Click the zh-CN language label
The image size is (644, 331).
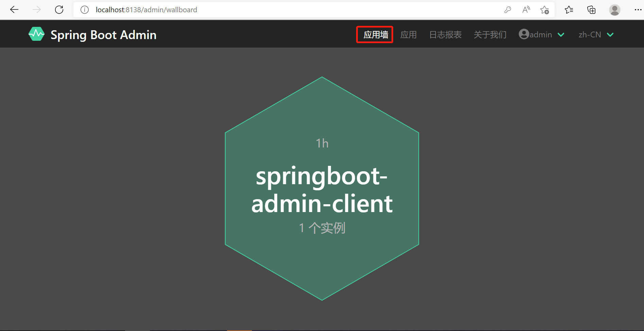(590, 35)
